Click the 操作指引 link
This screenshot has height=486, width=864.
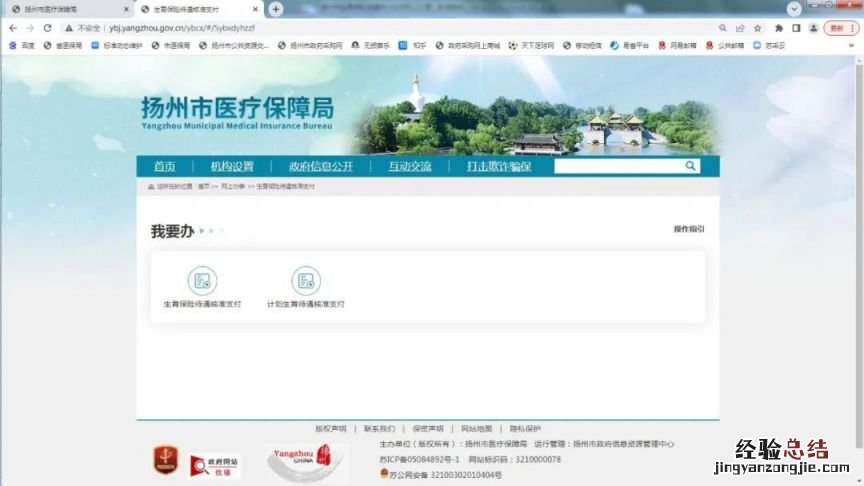pos(689,229)
